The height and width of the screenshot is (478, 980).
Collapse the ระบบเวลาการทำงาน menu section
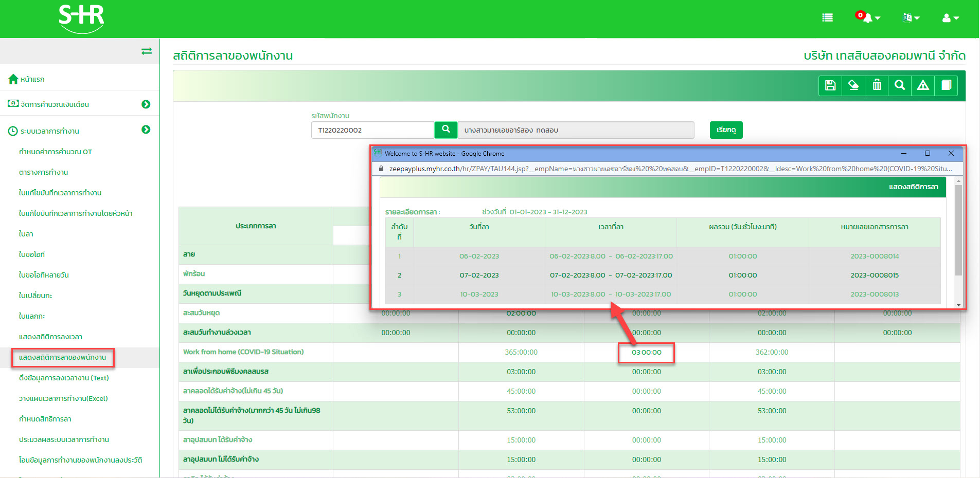[146, 130]
